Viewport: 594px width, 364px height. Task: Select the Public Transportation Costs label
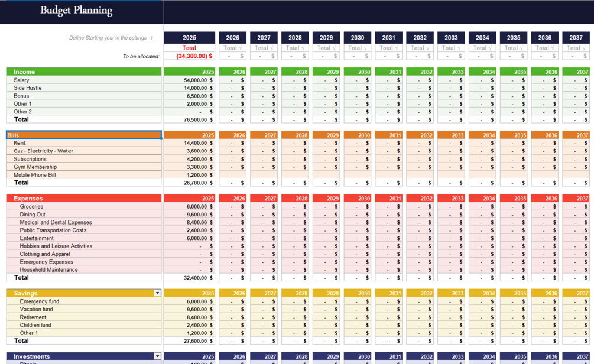(53, 230)
